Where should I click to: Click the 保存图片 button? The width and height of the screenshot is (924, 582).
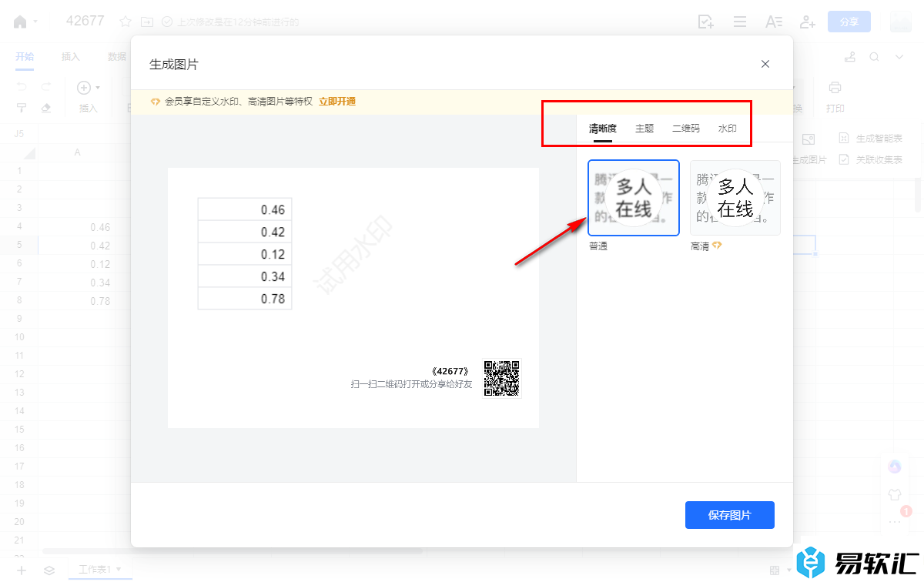pos(730,515)
